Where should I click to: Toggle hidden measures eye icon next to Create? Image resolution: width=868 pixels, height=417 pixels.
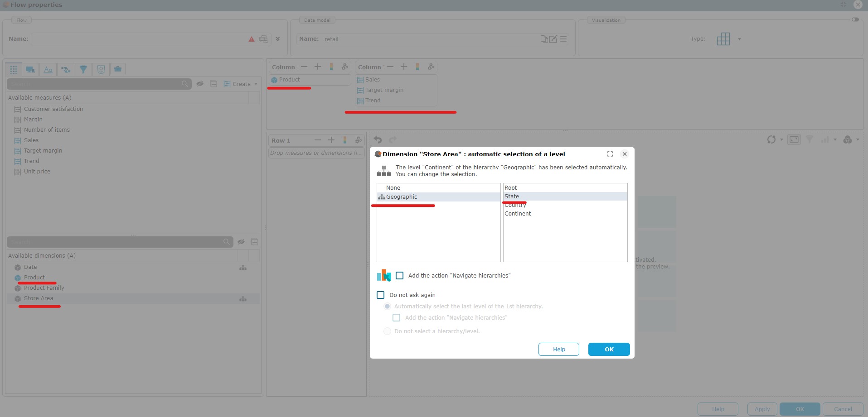pyautogui.click(x=200, y=84)
